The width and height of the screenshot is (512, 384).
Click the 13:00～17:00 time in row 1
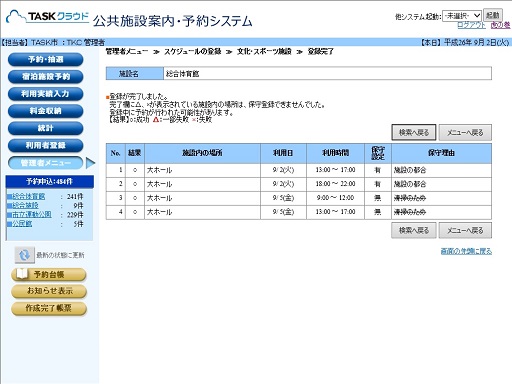(x=335, y=170)
